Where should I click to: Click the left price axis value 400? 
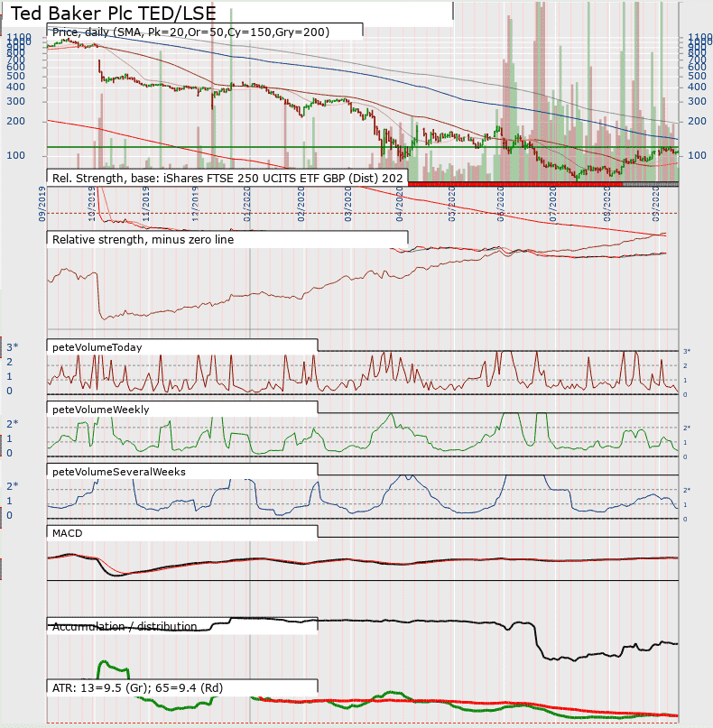click(15, 87)
